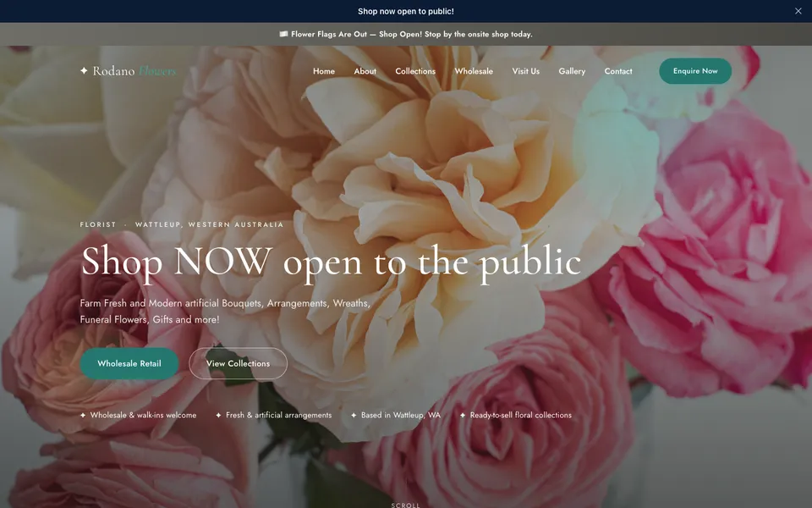Go to the Home page
Image resolution: width=812 pixels, height=508 pixels.
(x=324, y=71)
